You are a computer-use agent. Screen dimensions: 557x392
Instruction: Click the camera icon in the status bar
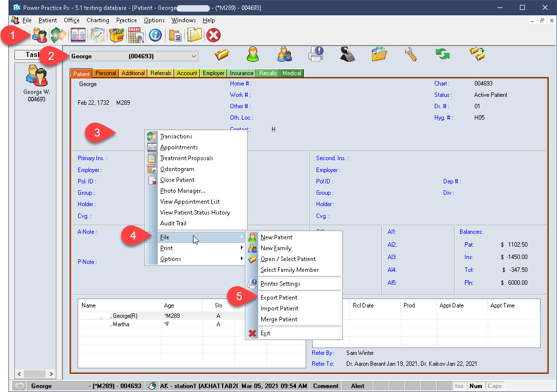click(x=19, y=386)
